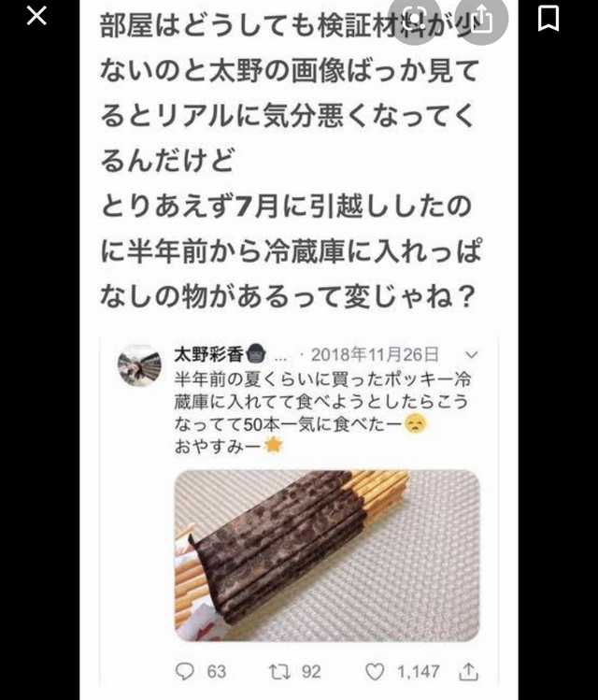Click the star emoji after おやすみー
598x700 pixels.
[274, 446]
